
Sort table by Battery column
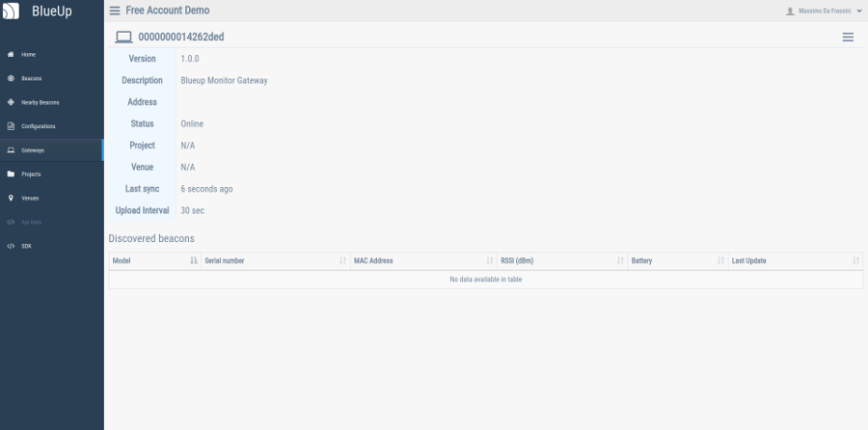coord(678,260)
